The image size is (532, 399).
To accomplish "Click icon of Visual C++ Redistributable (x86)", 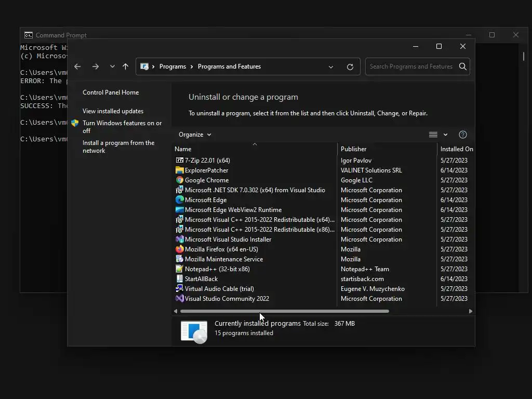I will coord(179,229).
